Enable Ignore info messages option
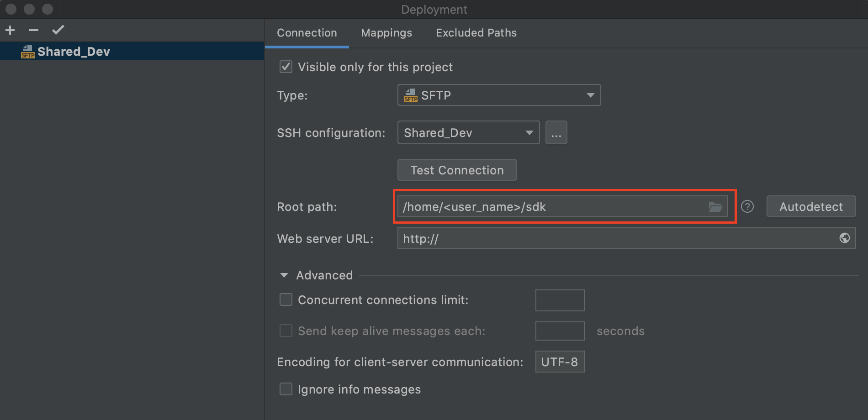This screenshot has height=420, width=868. 286,389
